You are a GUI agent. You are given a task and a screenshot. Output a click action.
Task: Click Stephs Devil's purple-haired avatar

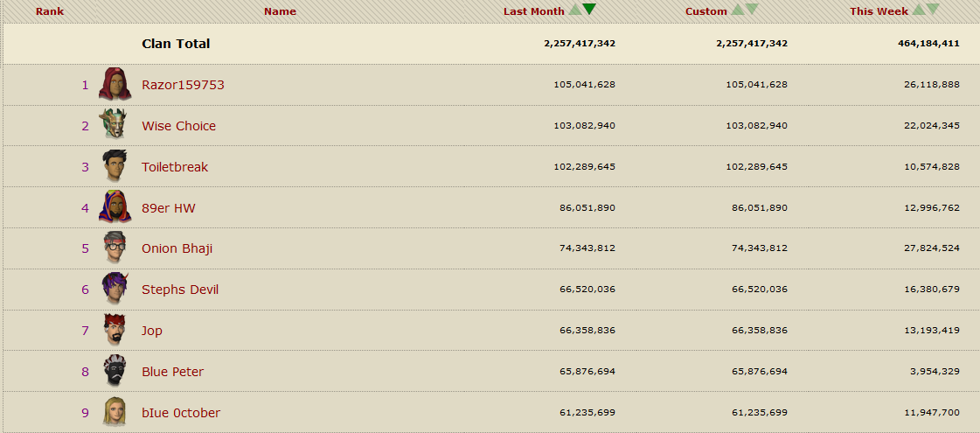pyautogui.click(x=115, y=290)
